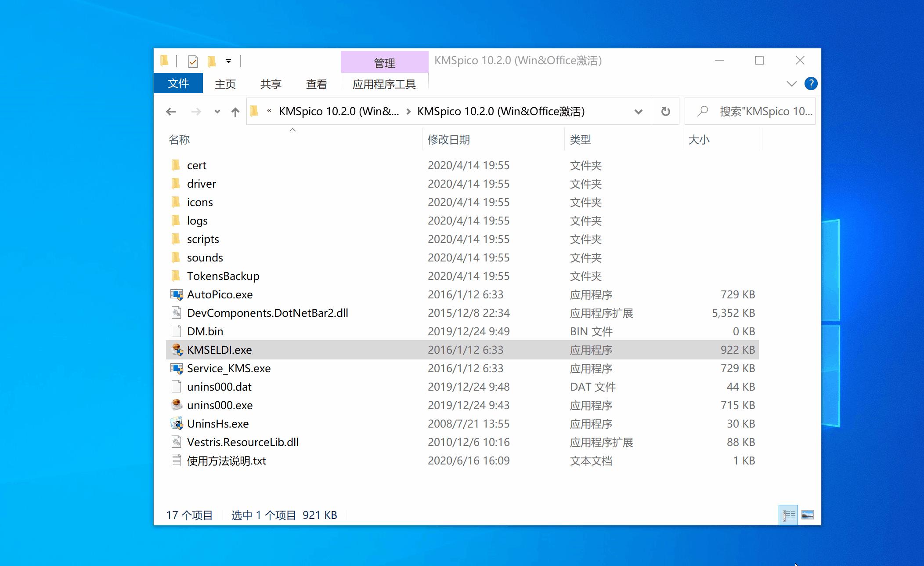Open the 文件 menu
This screenshot has height=566, width=924.
(x=178, y=83)
